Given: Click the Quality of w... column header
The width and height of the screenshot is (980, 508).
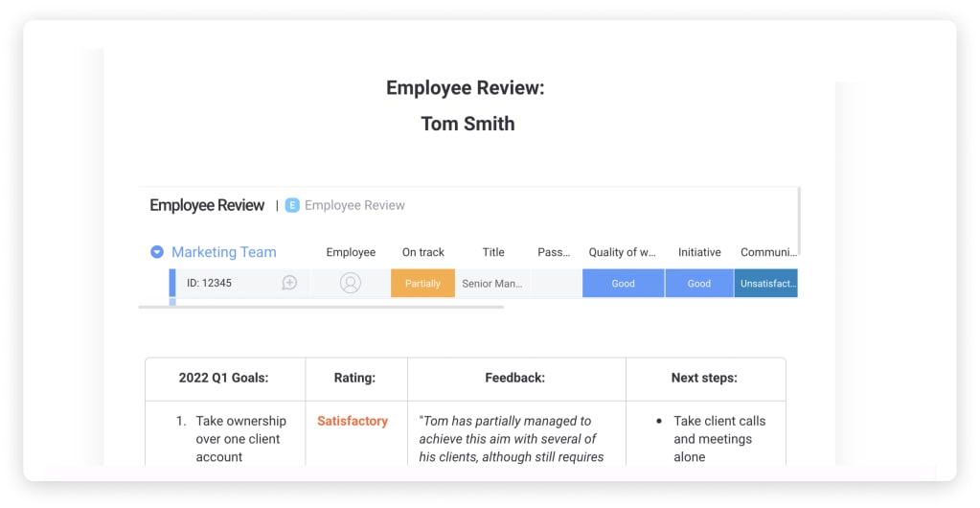Looking at the screenshot, I should [x=622, y=252].
